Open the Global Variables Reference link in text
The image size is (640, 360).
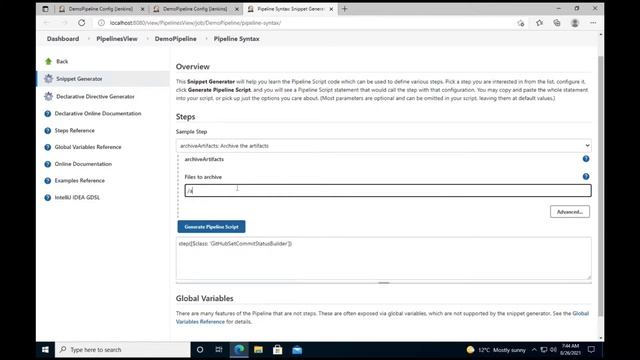point(382,318)
